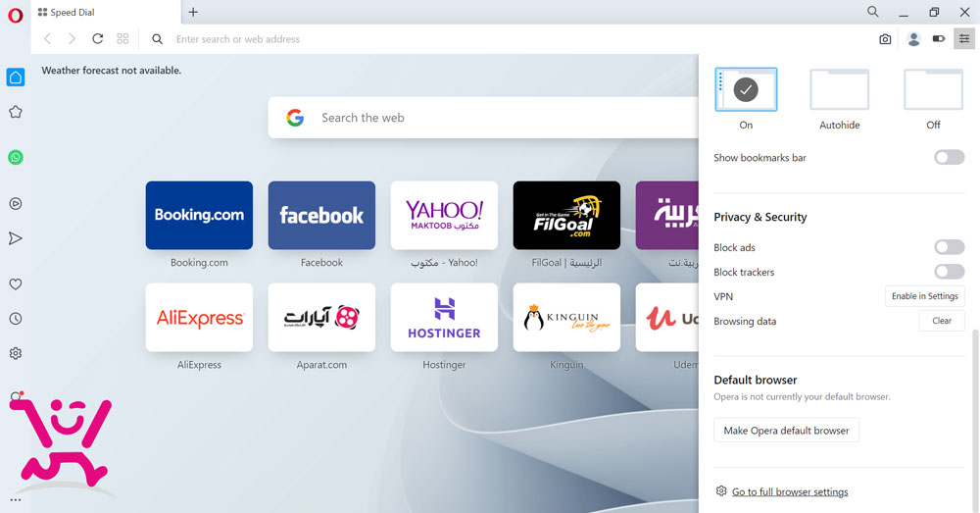Click the 'Privacy & Security' heading
This screenshot has height=513, width=980.
tap(760, 217)
